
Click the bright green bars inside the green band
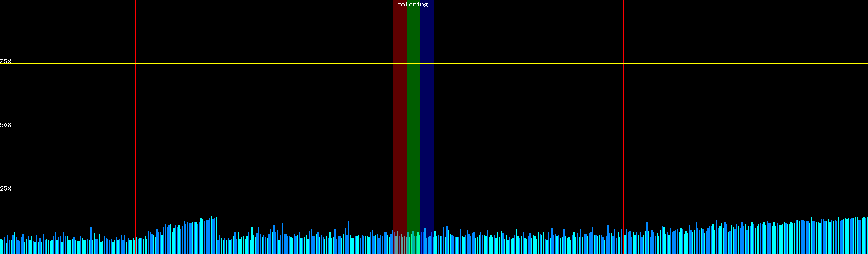pos(413,243)
